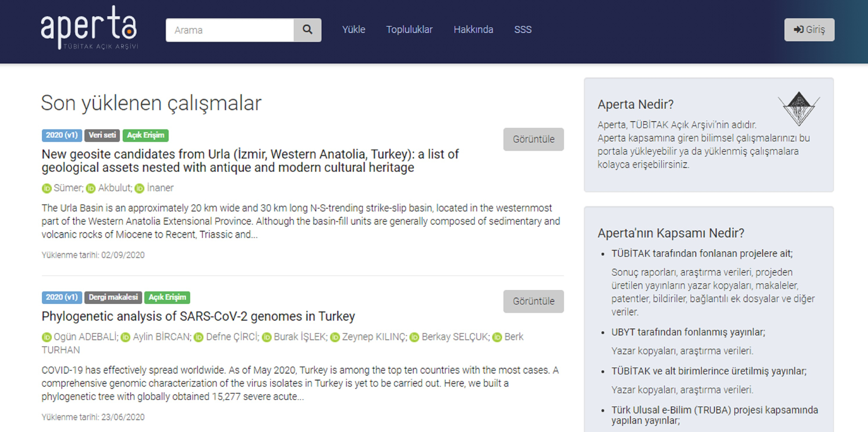Click the Son yüklenen çalışmalar heading
Screen dimensions: 868x432
(151, 103)
